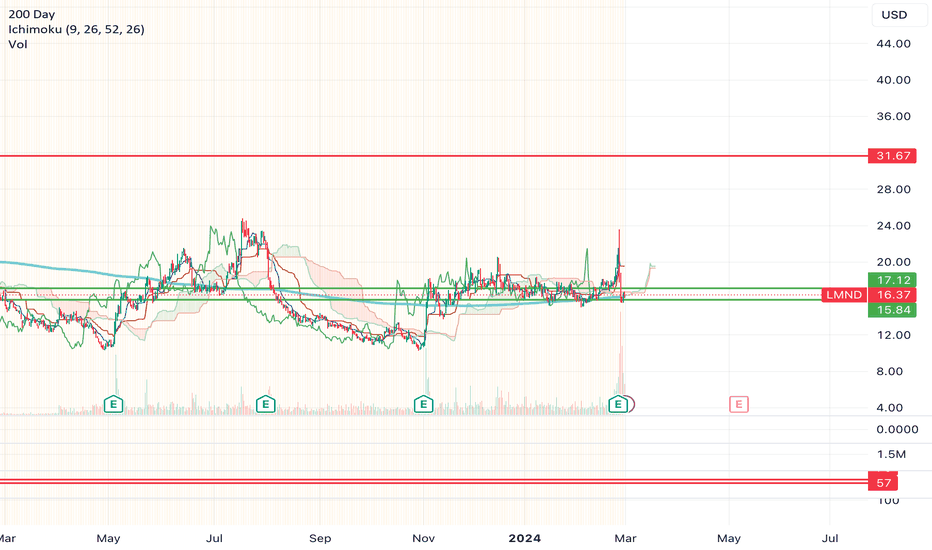Click the 28.00 price axis label
Image resolution: width=932 pixels, height=550 pixels.
893,189
